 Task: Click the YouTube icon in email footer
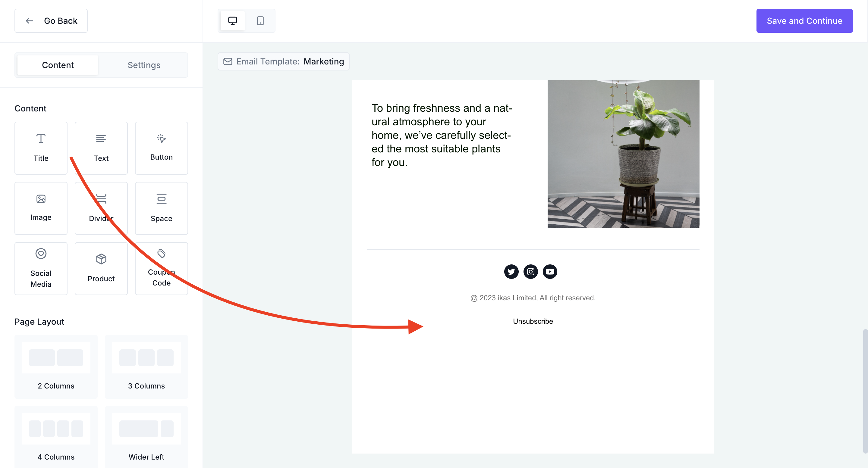[x=550, y=271]
